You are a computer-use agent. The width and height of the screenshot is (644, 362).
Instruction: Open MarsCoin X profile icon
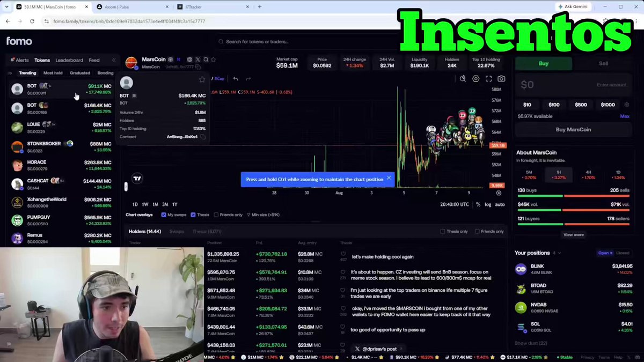(197, 60)
